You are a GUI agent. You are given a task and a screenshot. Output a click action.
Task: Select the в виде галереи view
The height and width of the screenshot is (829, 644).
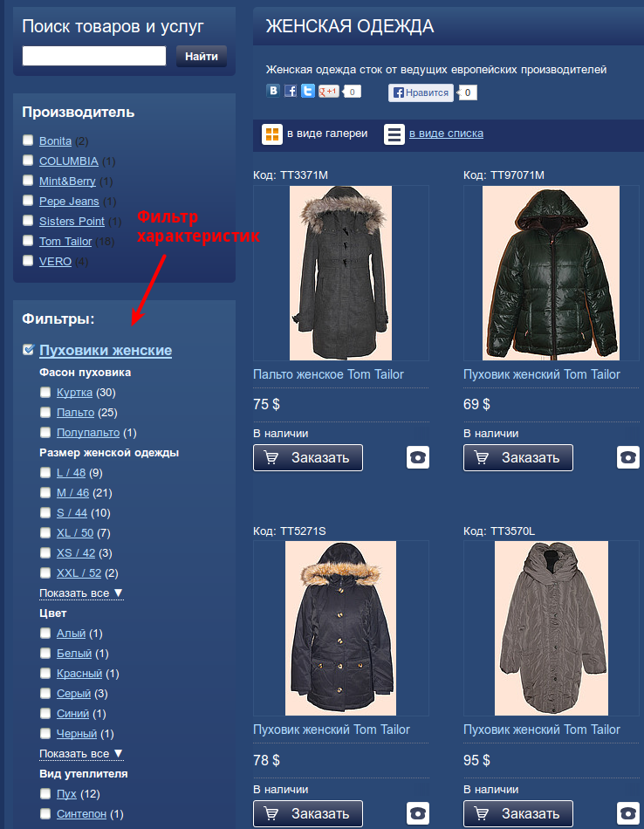click(327, 134)
